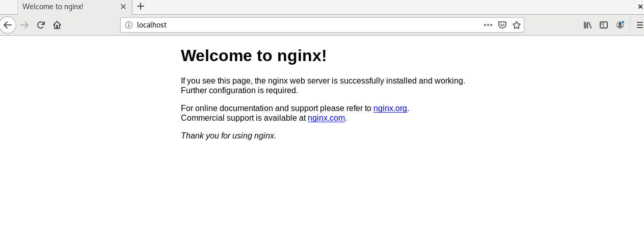Go back using the back arrow button

click(x=8, y=25)
